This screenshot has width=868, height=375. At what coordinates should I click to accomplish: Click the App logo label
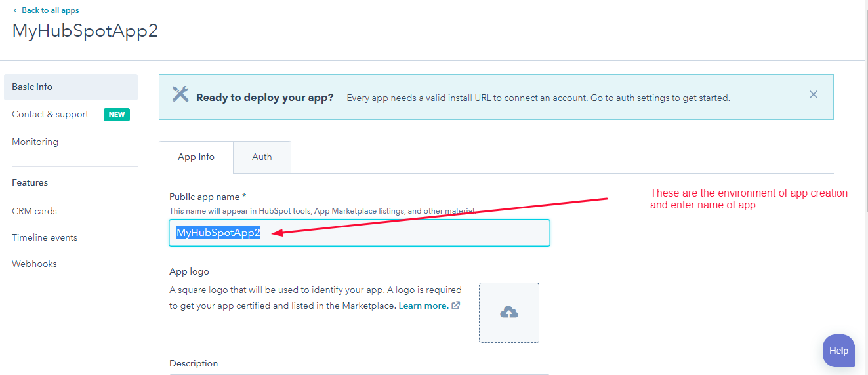click(189, 271)
